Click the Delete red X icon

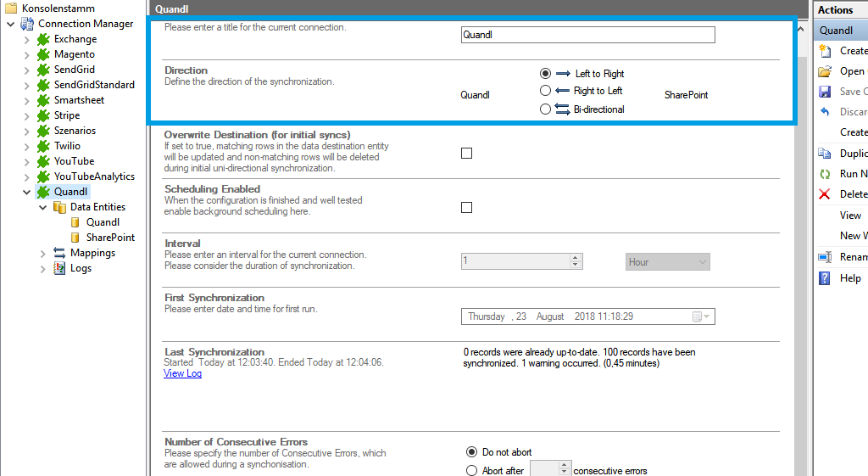[x=825, y=194]
